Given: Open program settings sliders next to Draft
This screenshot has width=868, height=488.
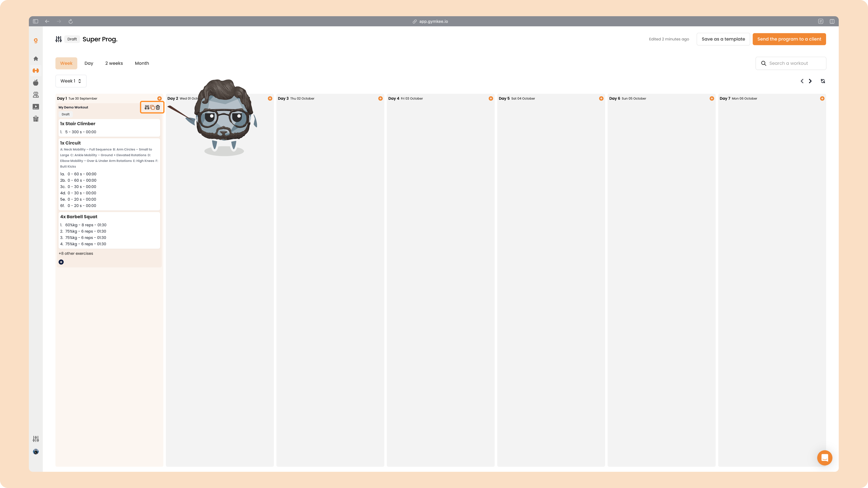Looking at the screenshot, I should [x=59, y=39].
